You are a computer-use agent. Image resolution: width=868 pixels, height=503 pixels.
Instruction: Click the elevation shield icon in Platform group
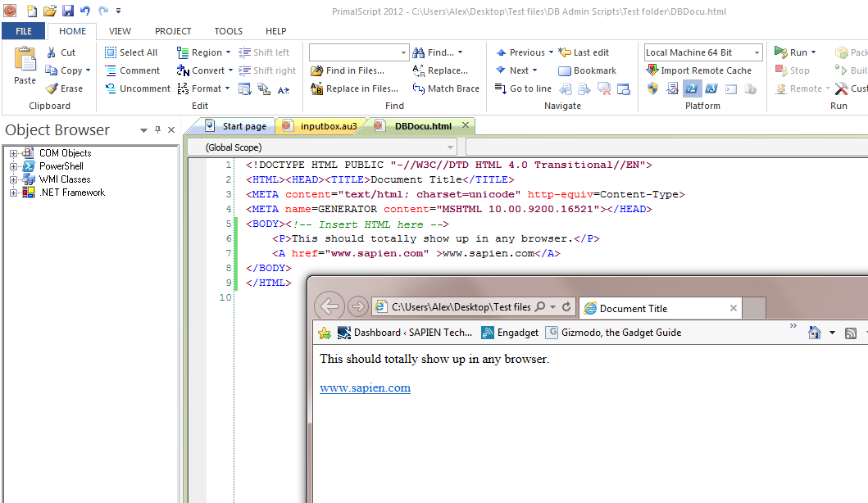point(652,88)
